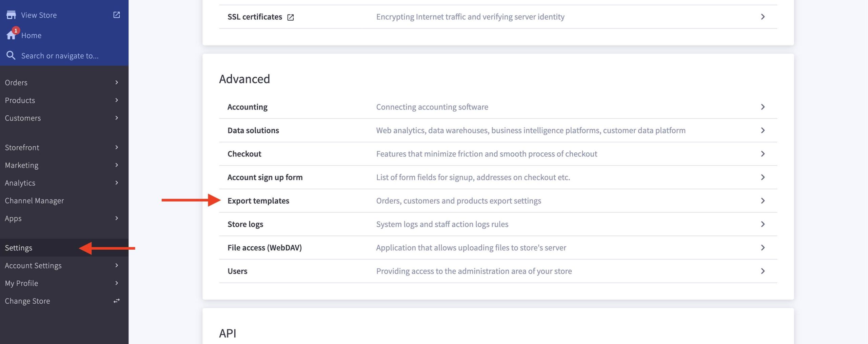868x344 pixels.
Task: Expand the Orders sidebar menu
Action: click(x=116, y=82)
